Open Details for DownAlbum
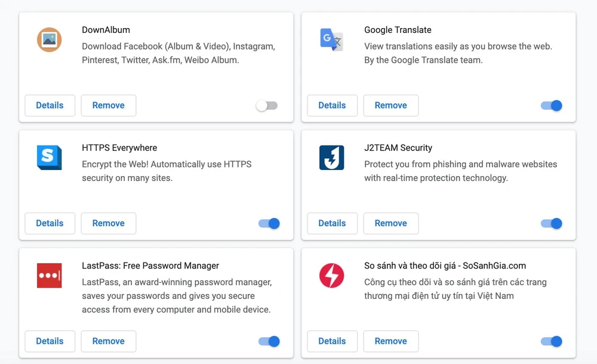597x364 pixels. click(50, 106)
